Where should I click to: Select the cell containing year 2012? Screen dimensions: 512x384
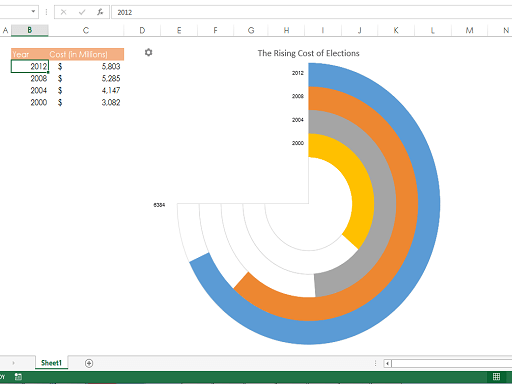tap(30, 66)
